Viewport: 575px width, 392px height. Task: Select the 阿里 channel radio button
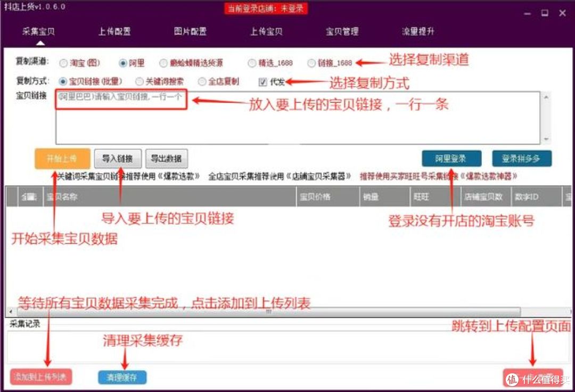tap(123, 63)
